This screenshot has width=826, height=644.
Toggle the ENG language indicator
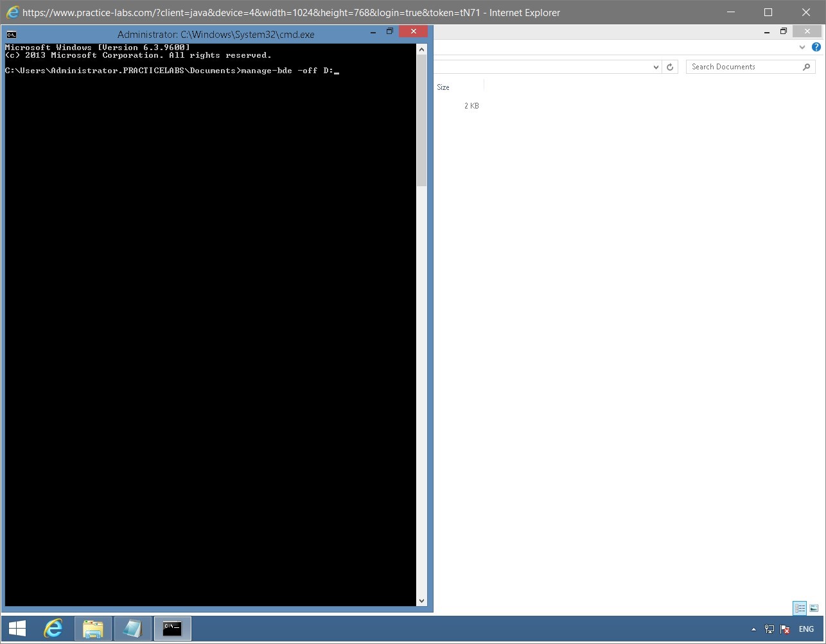coord(806,629)
